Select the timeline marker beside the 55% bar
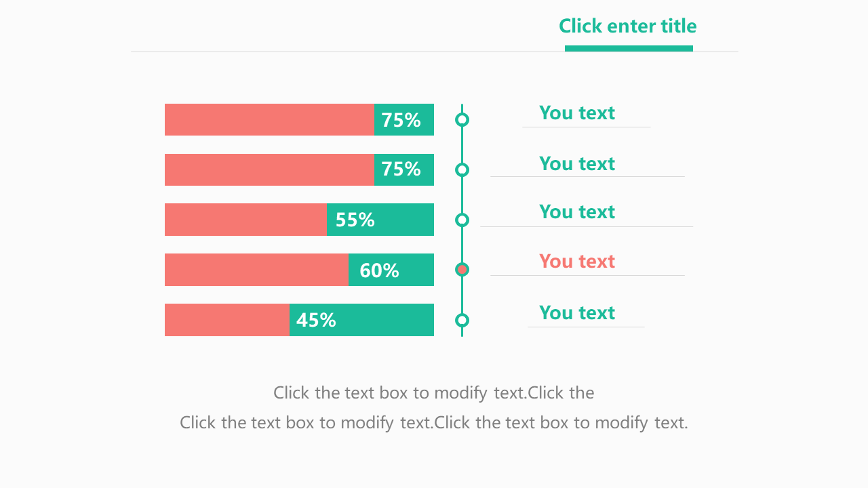The image size is (868, 488). coord(462,220)
